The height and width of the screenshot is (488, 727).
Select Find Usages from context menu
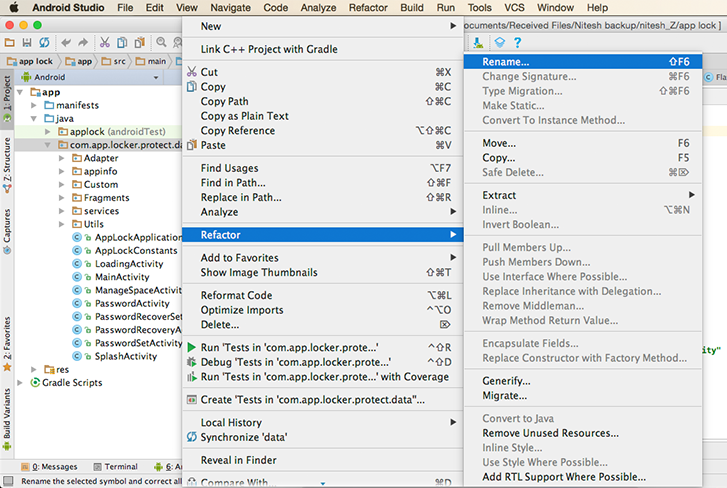[323, 168]
